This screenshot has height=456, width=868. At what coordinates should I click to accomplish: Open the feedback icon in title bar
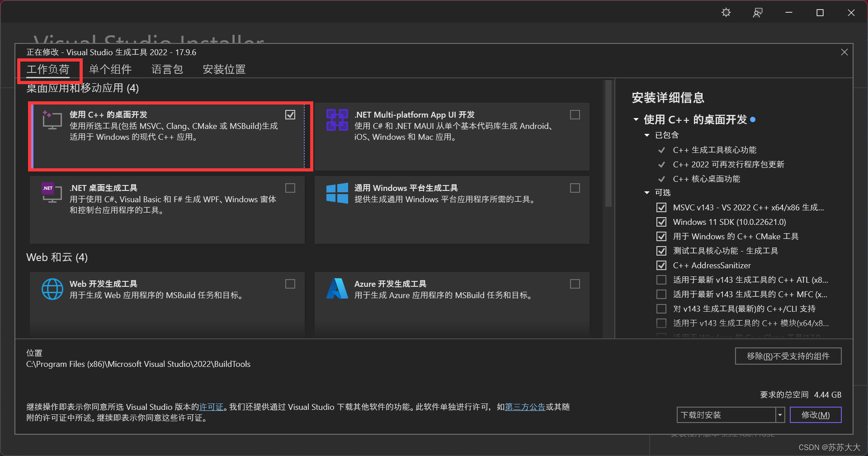click(758, 13)
